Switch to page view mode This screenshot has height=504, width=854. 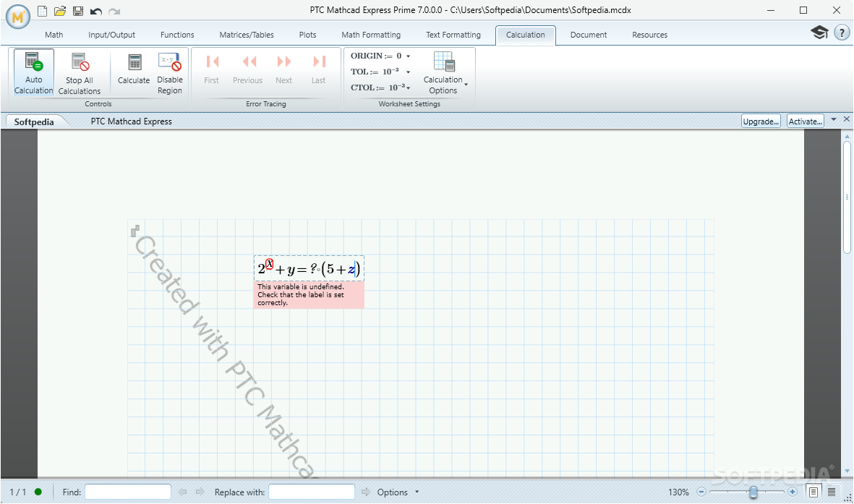point(814,492)
